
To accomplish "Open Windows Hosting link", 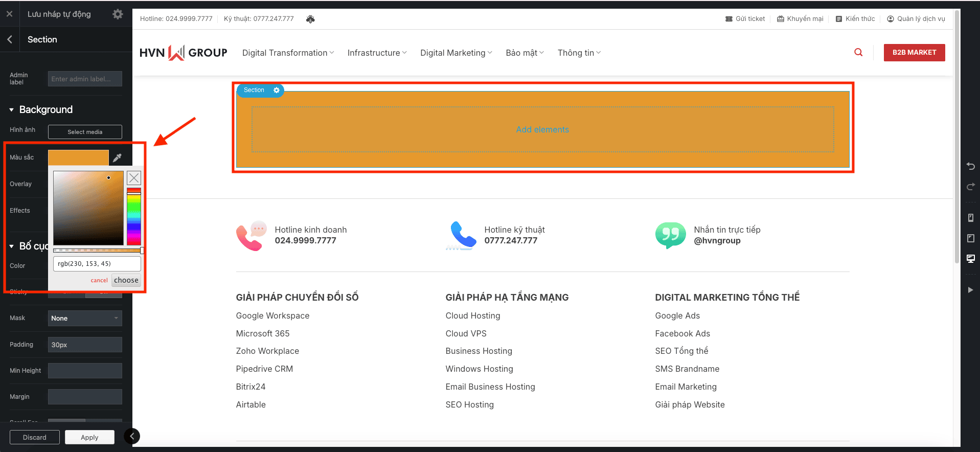I will pyautogui.click(x=479, y=369).
